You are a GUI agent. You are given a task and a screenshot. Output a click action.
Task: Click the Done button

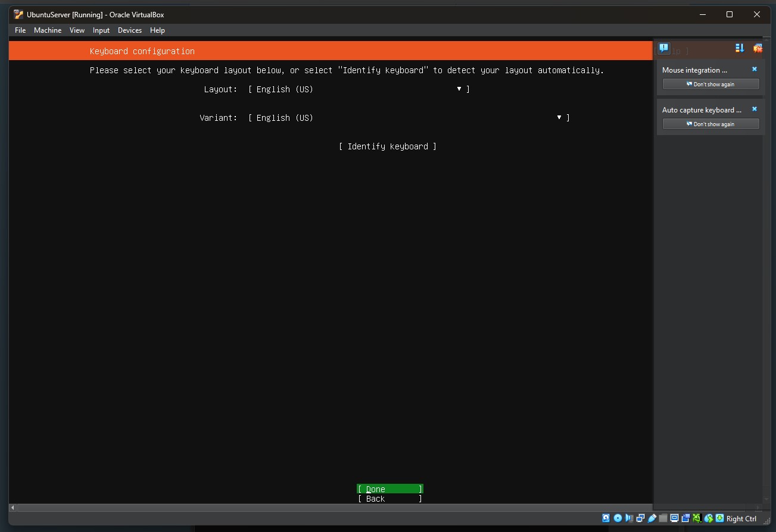click(x=390, y=489)
